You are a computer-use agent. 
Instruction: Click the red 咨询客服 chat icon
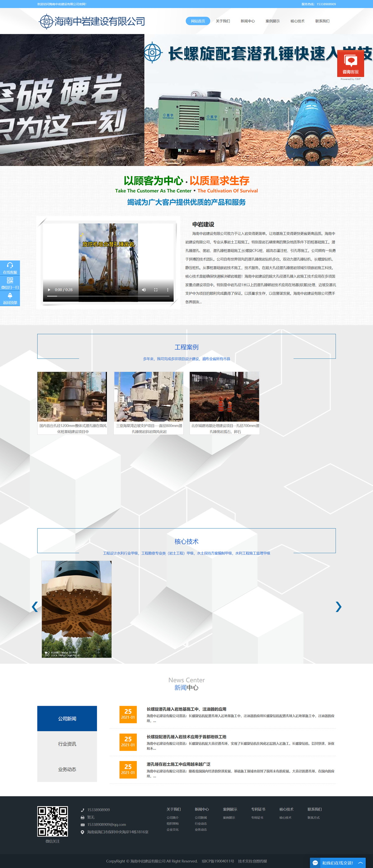[350, 63]
